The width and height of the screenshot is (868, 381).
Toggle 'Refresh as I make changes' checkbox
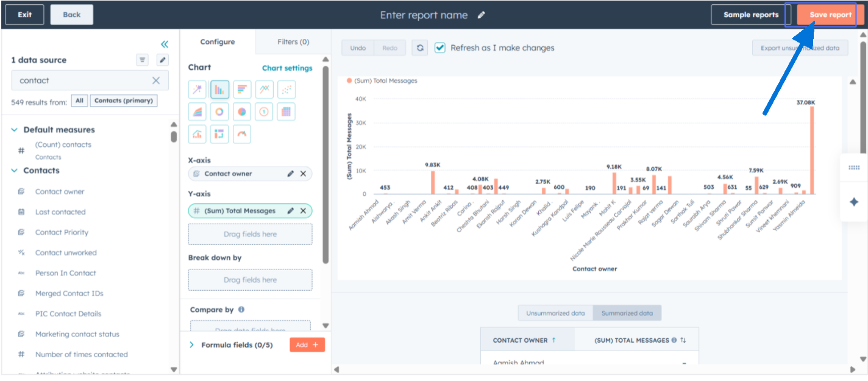click(439, 48)
